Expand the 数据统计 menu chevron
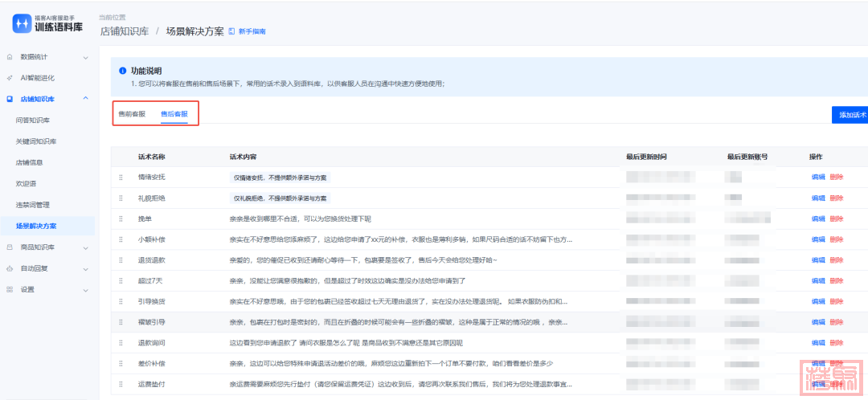This screenshot has width=868, height=400. [x=85, y=57]
